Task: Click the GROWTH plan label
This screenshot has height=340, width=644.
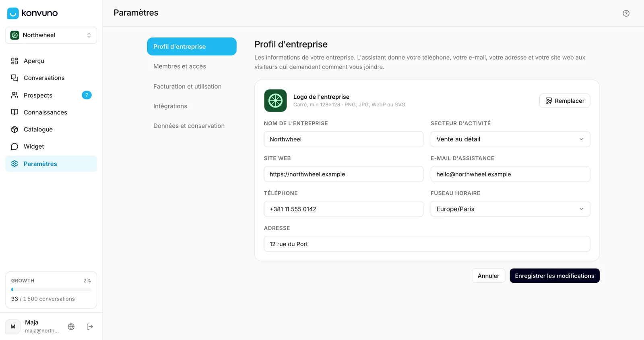Action: pyautogui.click(x=23, y=281)
